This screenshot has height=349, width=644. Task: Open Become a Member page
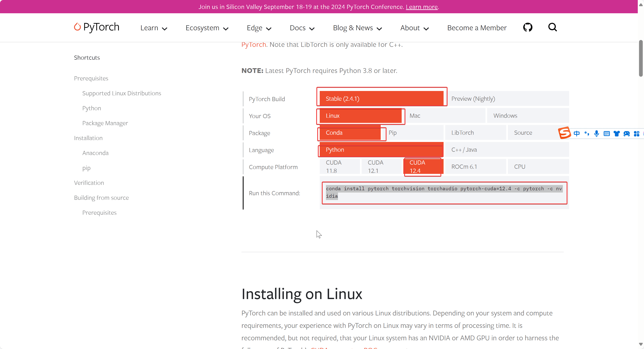(x=477, y=28)
